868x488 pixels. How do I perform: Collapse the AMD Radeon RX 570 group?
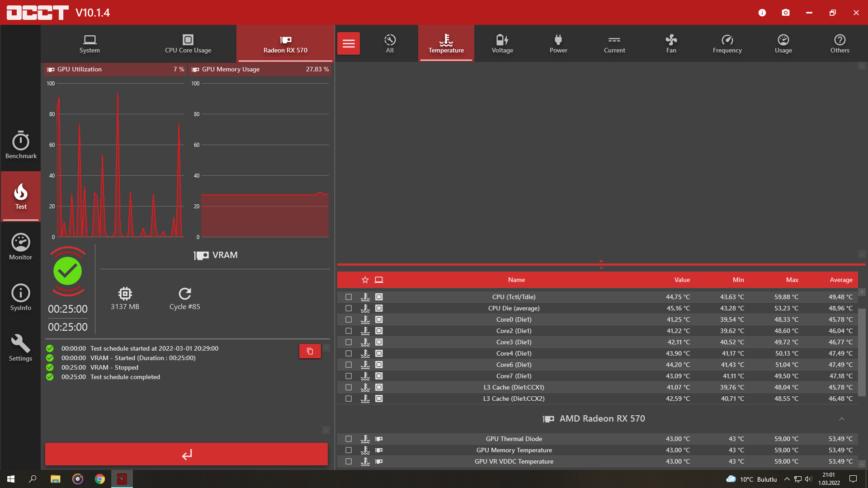point(841,419)
